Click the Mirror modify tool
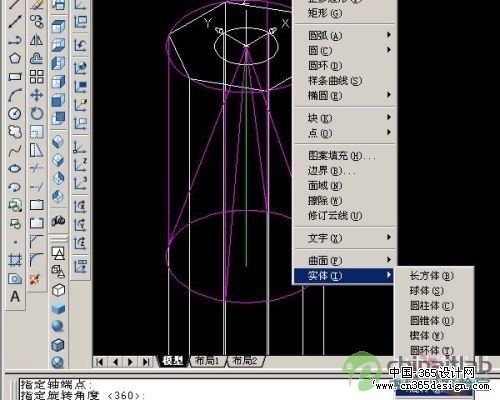 (x=36, y=40)
